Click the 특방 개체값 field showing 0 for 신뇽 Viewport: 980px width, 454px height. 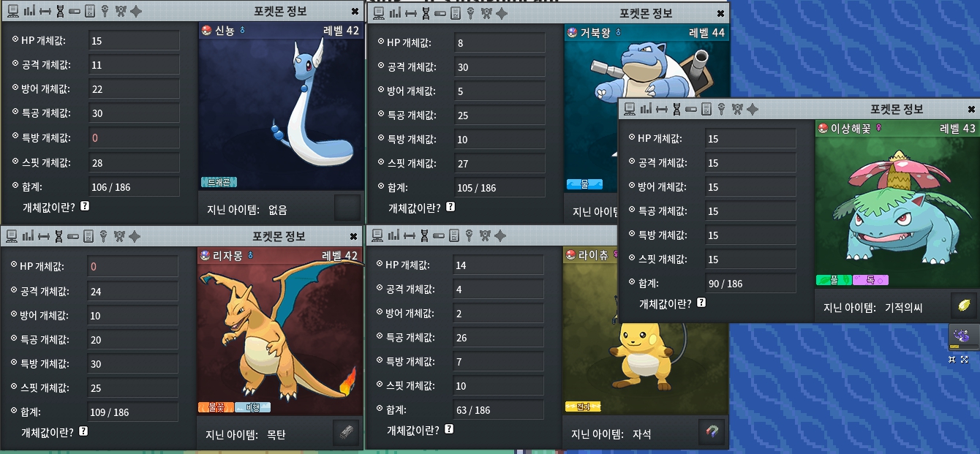133,137
